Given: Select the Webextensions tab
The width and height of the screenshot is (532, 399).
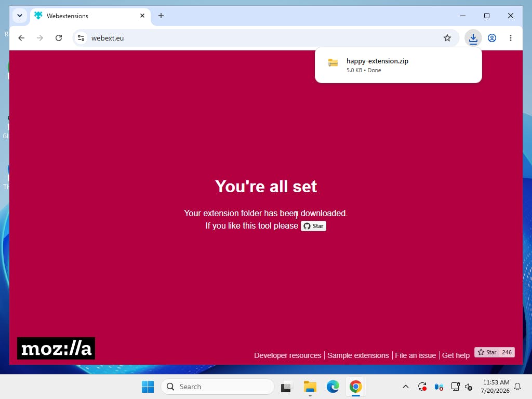Looking at the screenshot, I should pyautogui.click(x=90, y=16).
